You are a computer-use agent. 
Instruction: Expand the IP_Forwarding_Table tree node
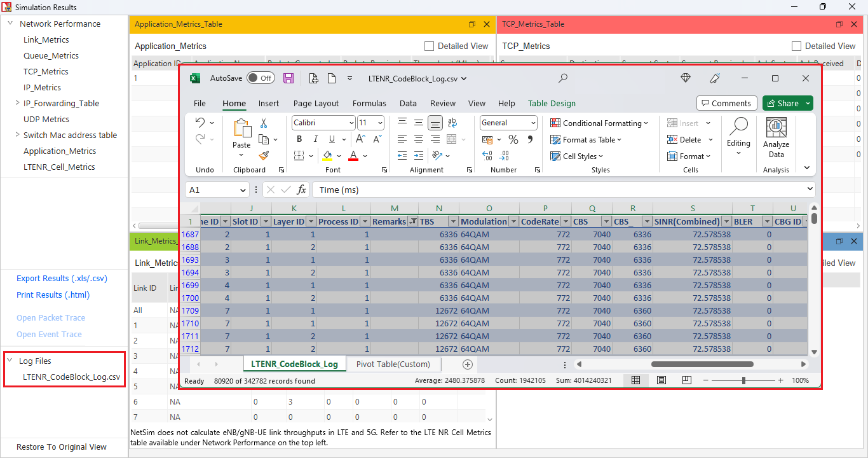(x=17, y=103)
